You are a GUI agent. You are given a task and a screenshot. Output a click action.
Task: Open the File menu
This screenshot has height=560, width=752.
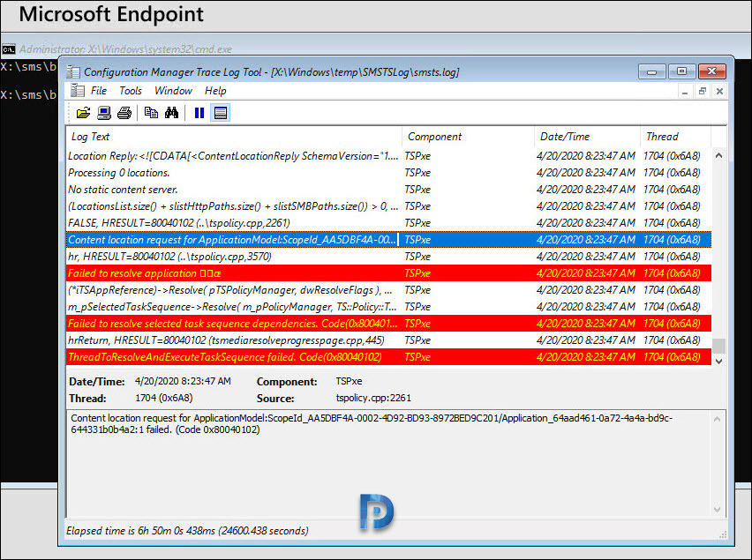pos(99,91)
